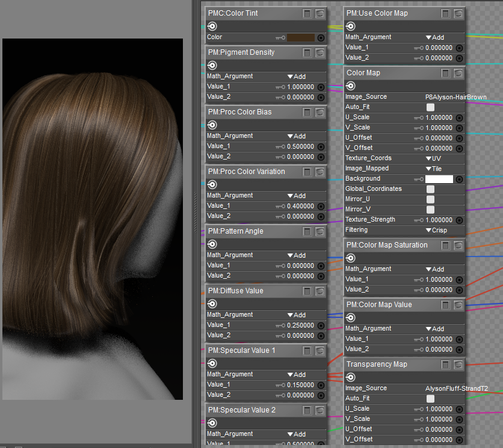The height and width of the screenshot is (448, 503).
Task: Click input plug icon for PM:Diffuse Value Value_1
Action: (321, 325)
